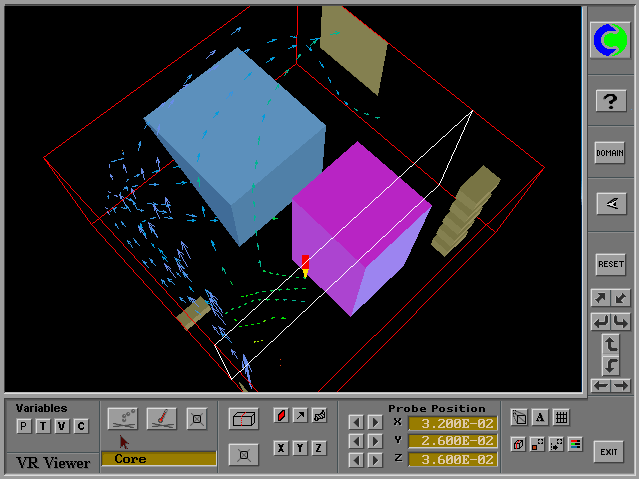Click the probe-on-surface icon next to streamlines

(x=162, y=418)
